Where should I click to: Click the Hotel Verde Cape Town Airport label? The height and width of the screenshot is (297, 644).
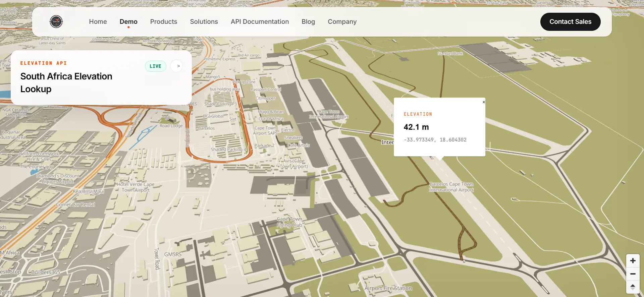point(136,187)
